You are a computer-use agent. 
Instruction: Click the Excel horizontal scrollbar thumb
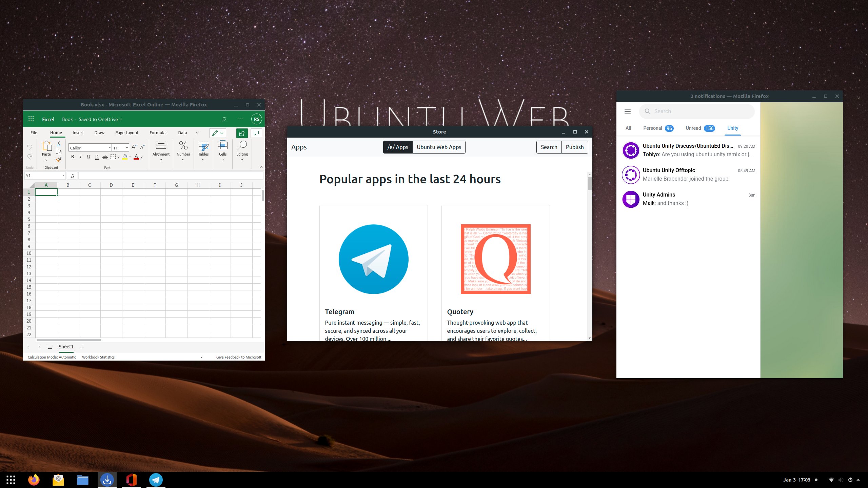coord(69,340)
